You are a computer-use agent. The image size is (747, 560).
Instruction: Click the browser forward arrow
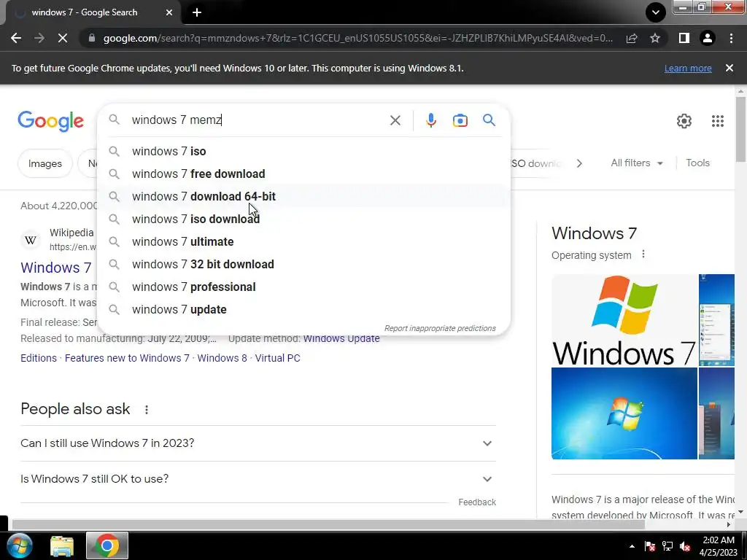tap(39, 38)
